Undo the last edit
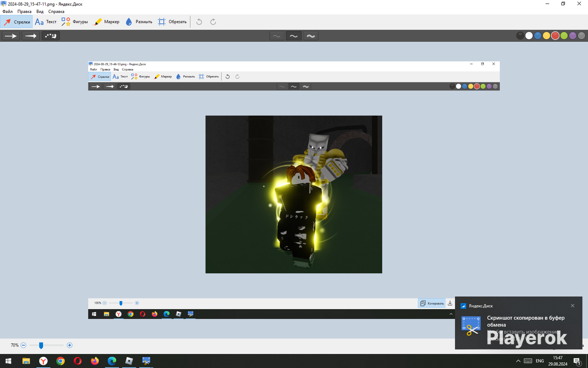Viewport: 588px width, 368px height. point(199,22)
